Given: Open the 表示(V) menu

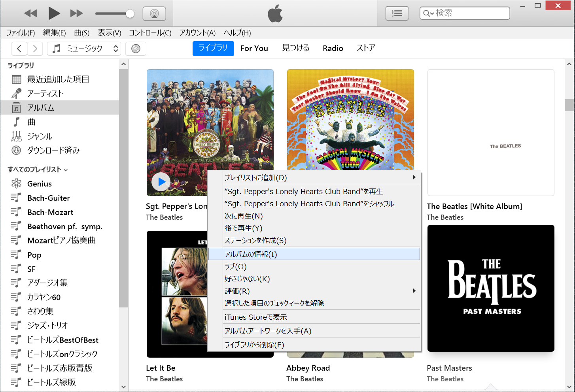Looking at the screenshot, I should click(x=110, y=33).
